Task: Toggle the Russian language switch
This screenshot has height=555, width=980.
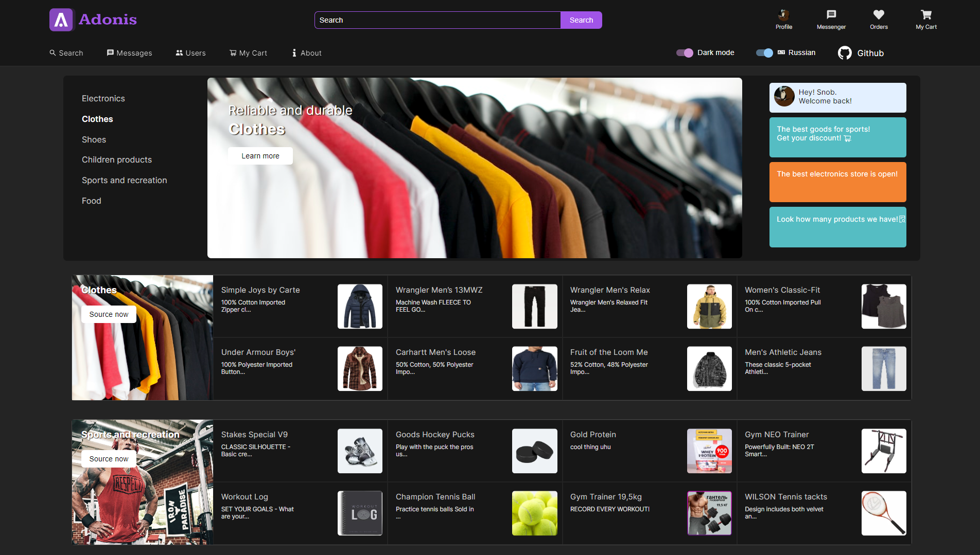Action: (x=764, y=52)
